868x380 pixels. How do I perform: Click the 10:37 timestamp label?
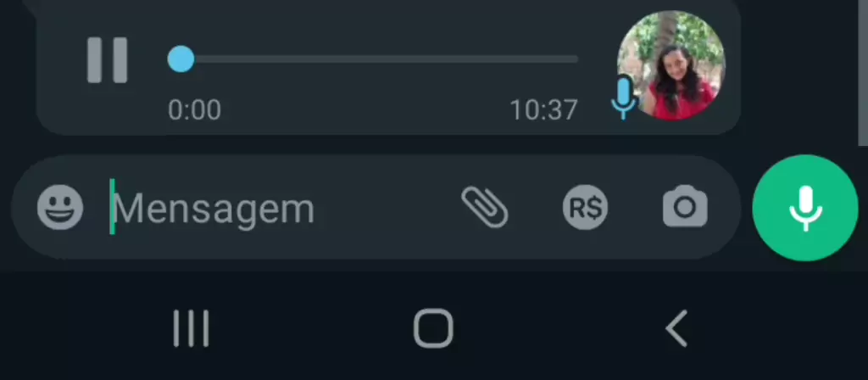point(543,110)
